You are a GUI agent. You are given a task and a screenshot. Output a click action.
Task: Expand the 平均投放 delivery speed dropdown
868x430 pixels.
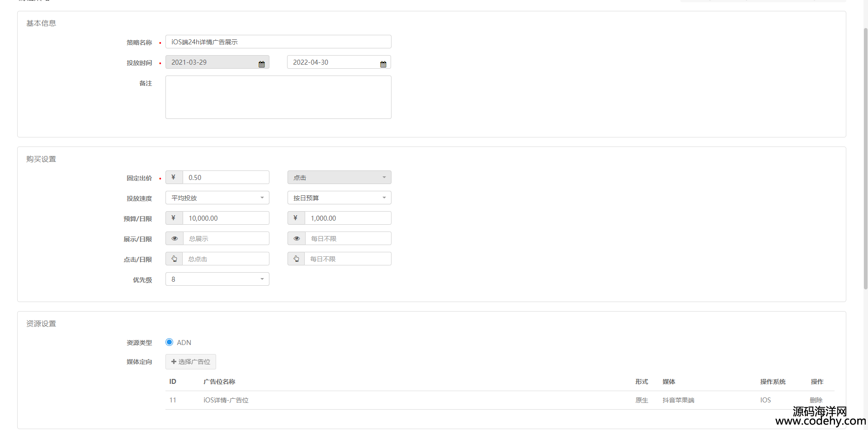[x=217, y=198]
